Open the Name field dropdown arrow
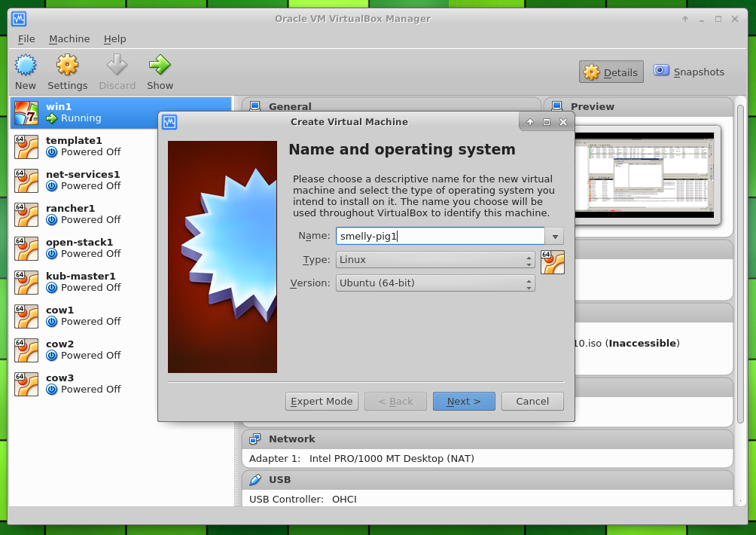This screenshot has width=756, height=535. click(x=555, y=237)
